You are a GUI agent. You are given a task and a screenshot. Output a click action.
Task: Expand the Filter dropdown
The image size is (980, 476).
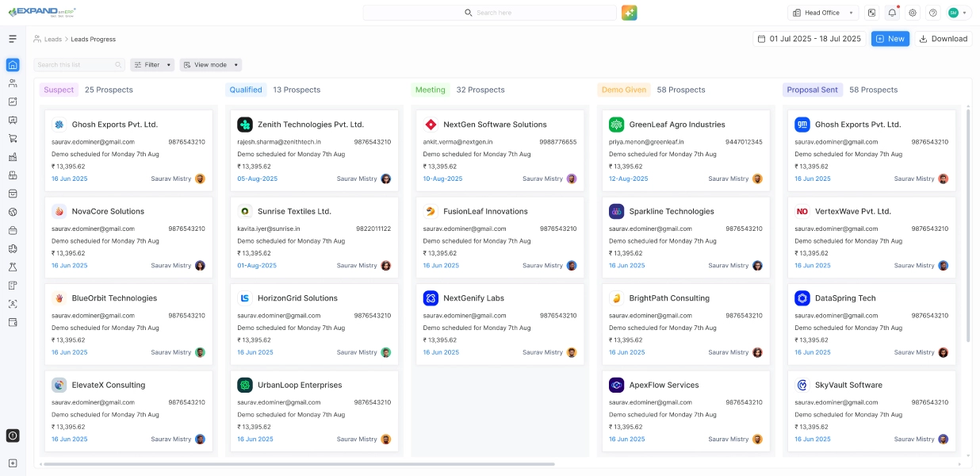point(152,65)
